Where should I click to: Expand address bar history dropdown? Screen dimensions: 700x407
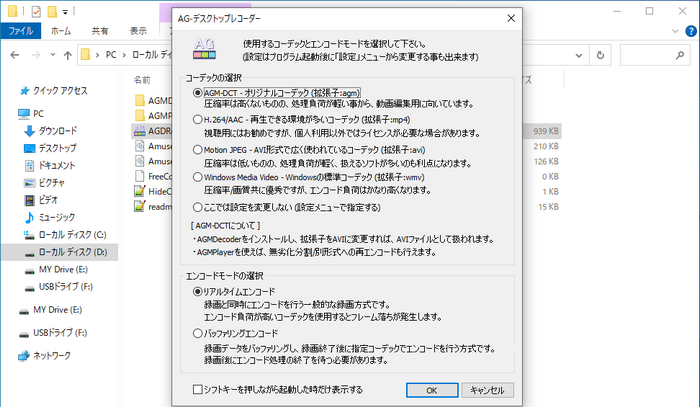click(x=579, y=55)
